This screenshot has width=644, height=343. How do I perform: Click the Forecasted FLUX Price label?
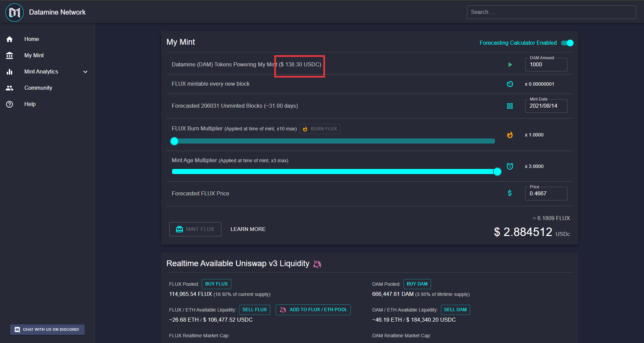[x=200, y=194]
